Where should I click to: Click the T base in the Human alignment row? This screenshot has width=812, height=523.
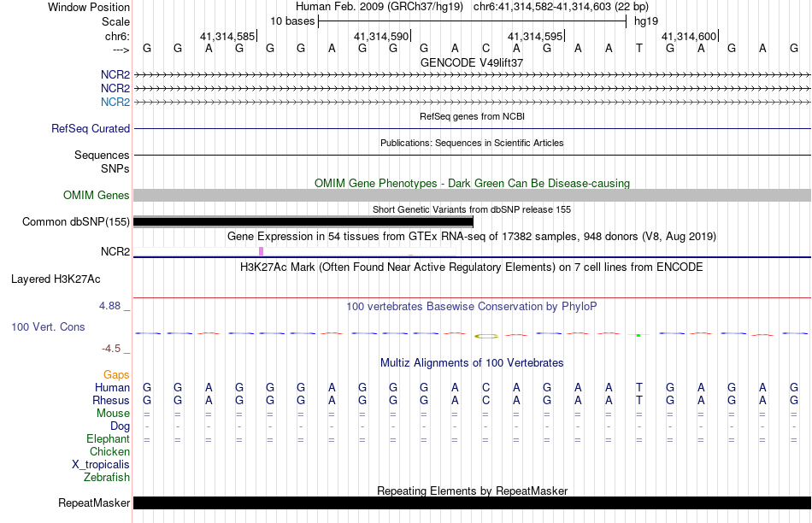(639, 387)
